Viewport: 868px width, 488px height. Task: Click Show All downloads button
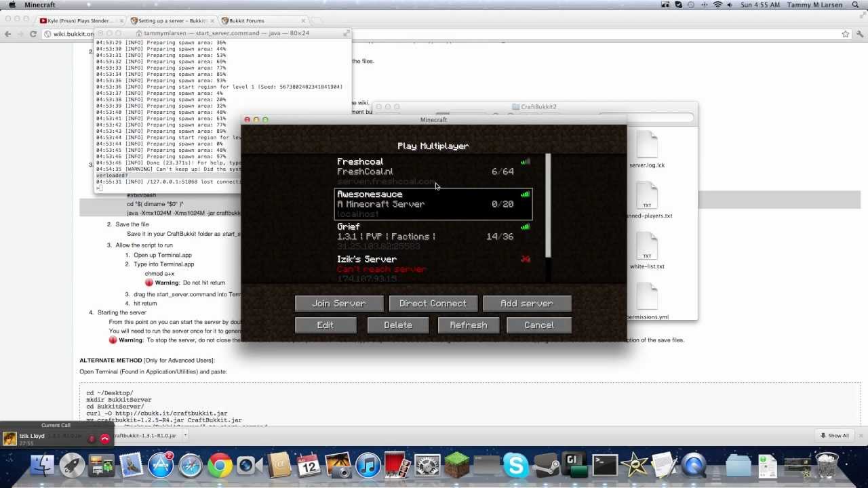click(x=835, y=436)
